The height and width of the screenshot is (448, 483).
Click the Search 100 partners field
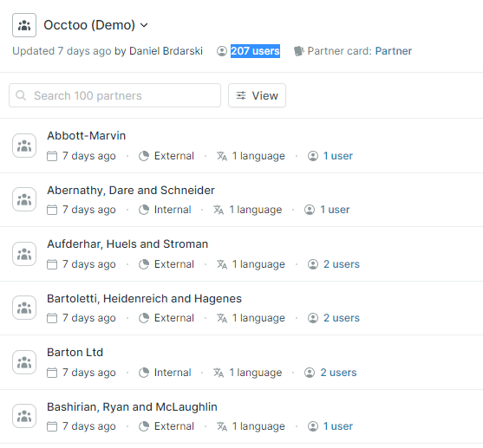point(115,95)
